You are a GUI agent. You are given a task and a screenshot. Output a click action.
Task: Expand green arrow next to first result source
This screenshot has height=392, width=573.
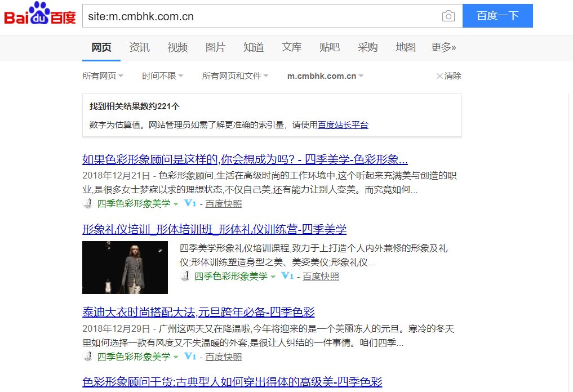(x=176, y=204)
